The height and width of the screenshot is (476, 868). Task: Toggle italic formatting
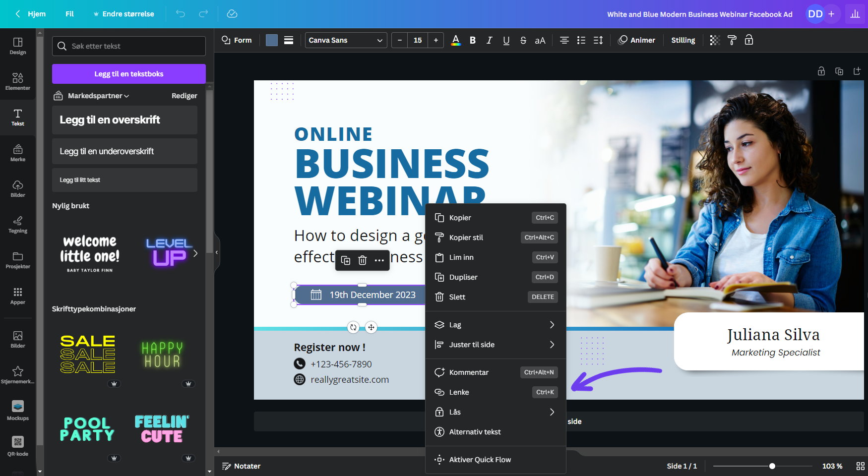(x=490, y=40)
